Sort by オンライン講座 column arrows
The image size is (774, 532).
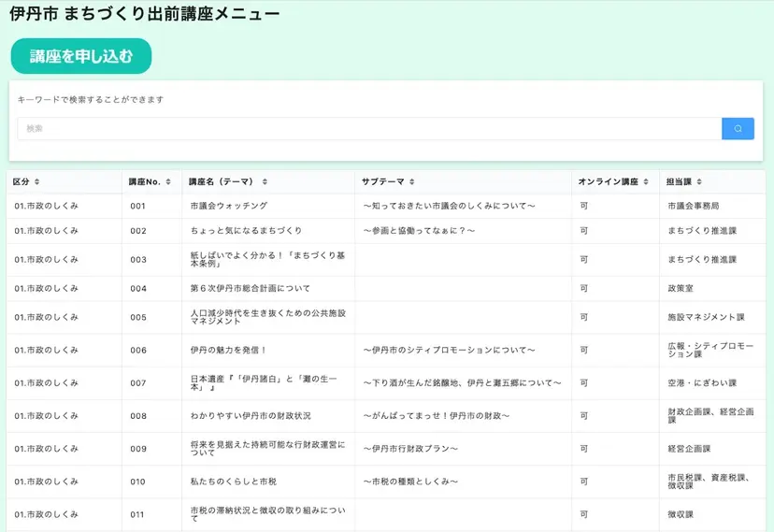click(646, 181)
